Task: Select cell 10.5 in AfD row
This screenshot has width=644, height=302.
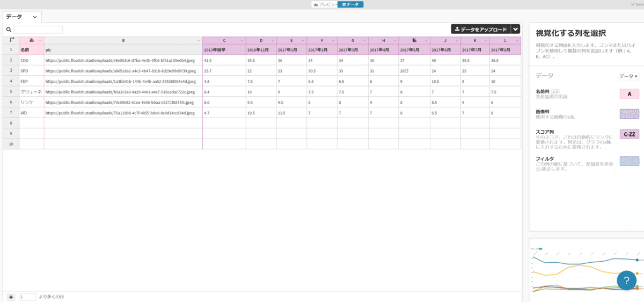Action: coord(261,113)
